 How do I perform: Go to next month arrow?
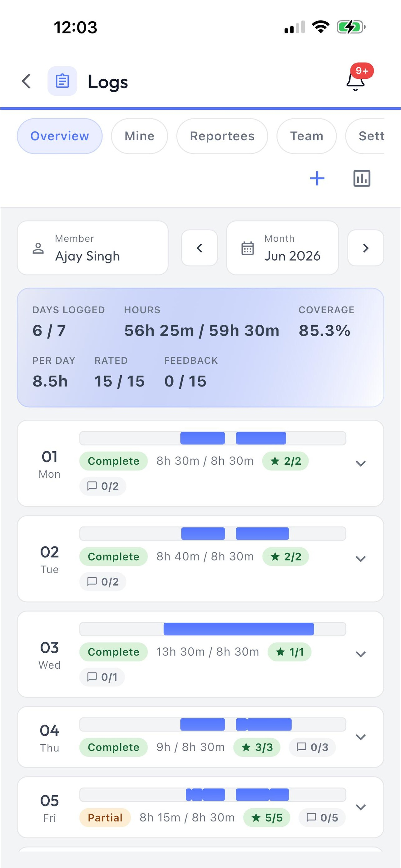[366, 248]
